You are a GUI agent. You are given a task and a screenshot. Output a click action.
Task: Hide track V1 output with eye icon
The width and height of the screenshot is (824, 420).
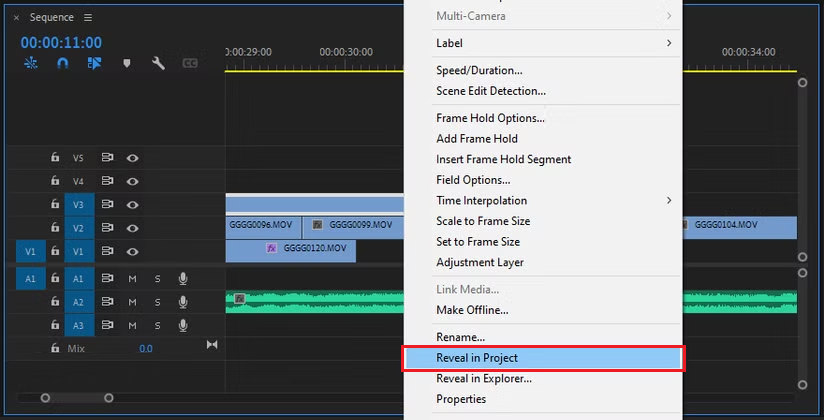[x=132, y=251]
